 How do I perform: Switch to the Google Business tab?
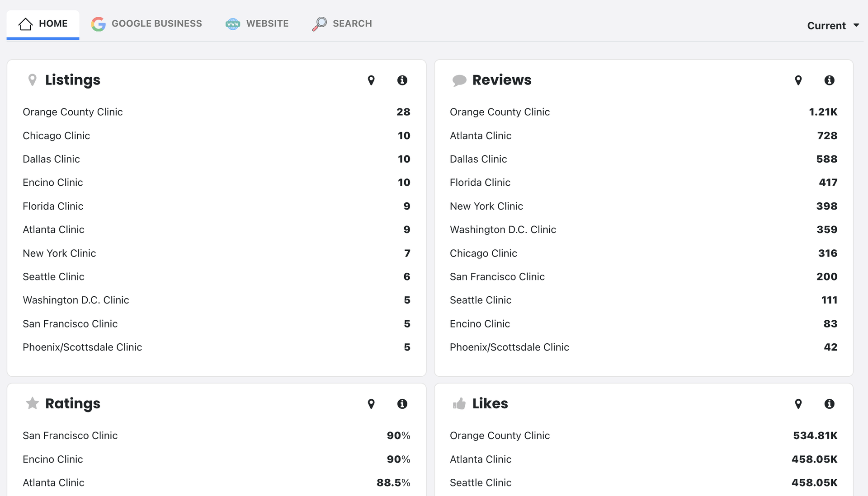(x=146, y=24)
